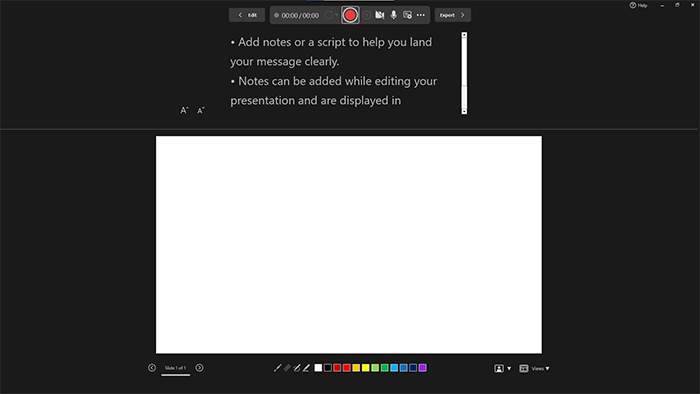Image resolution: width=700 pixels, height=394 pixels.
Task: Minimize the recording window
Action: click(662, 5)
